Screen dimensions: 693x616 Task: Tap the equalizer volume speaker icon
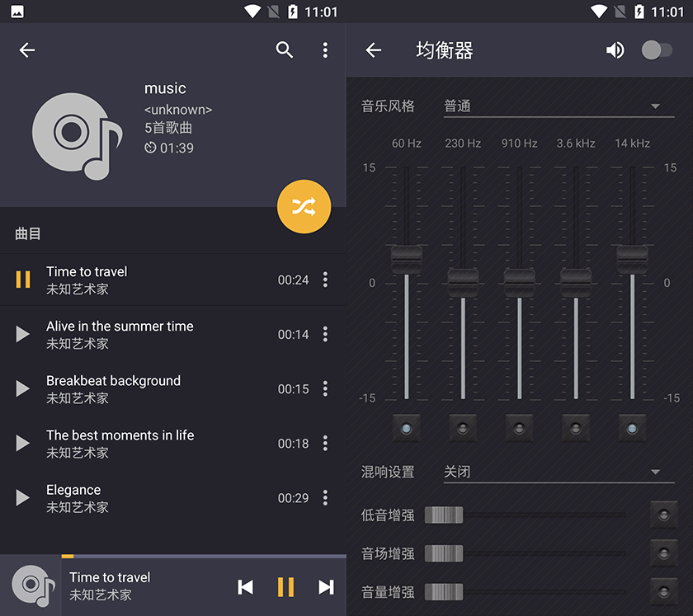click(615, 50)
